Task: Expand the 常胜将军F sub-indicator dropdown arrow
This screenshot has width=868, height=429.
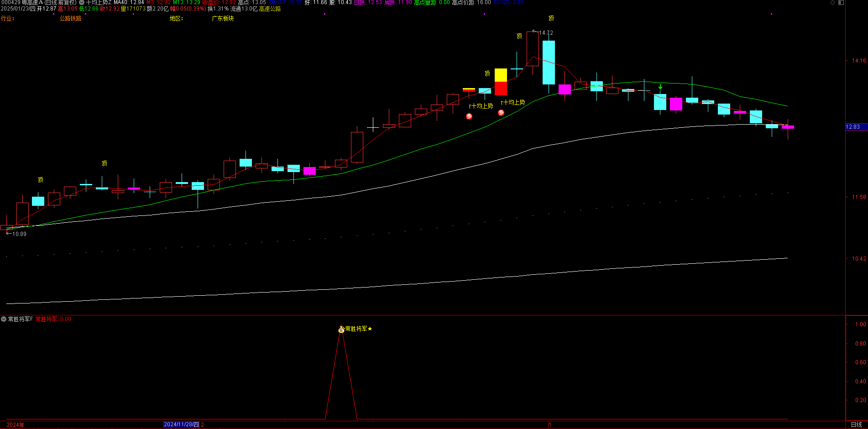Action: [4, 319]
